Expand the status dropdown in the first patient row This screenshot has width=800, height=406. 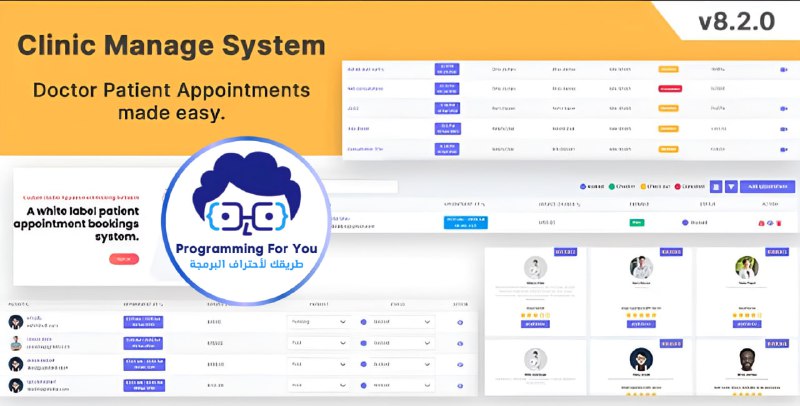tap(402, 322)
